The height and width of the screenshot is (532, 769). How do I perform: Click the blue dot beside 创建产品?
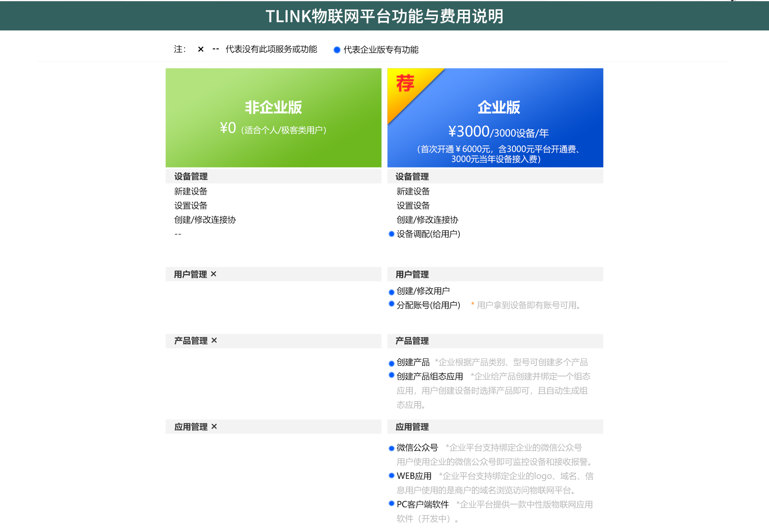391,363
